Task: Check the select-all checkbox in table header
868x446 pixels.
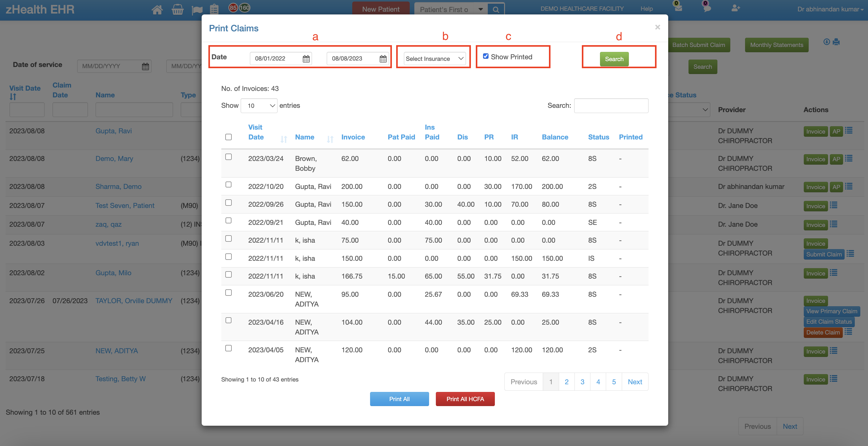Action: point(228,137)
